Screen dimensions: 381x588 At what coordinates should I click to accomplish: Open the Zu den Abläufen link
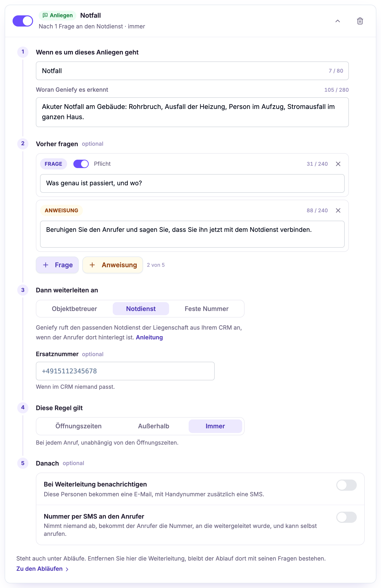(x=42, y=569)
